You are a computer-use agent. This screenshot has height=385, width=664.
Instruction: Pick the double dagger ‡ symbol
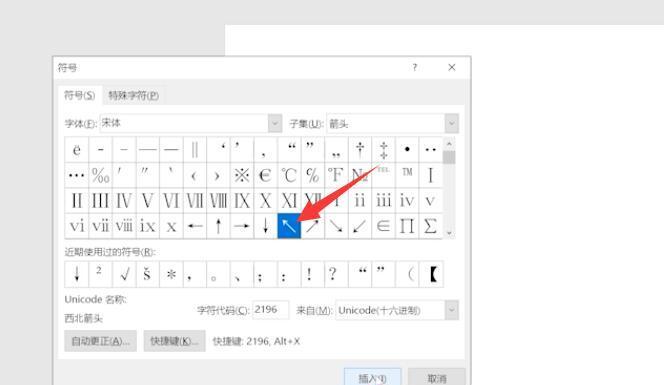pyautogui.click(x=383, y=150)
